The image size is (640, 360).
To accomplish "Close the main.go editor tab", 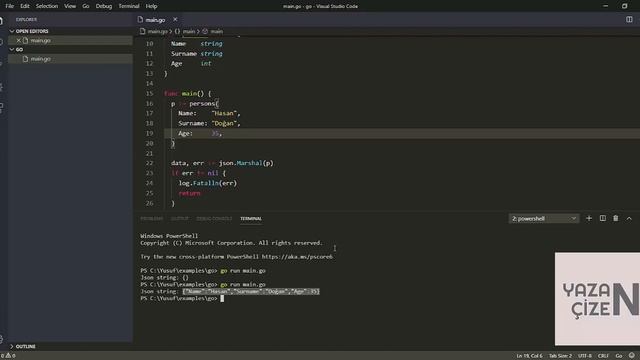I will [x=175, y=19].
